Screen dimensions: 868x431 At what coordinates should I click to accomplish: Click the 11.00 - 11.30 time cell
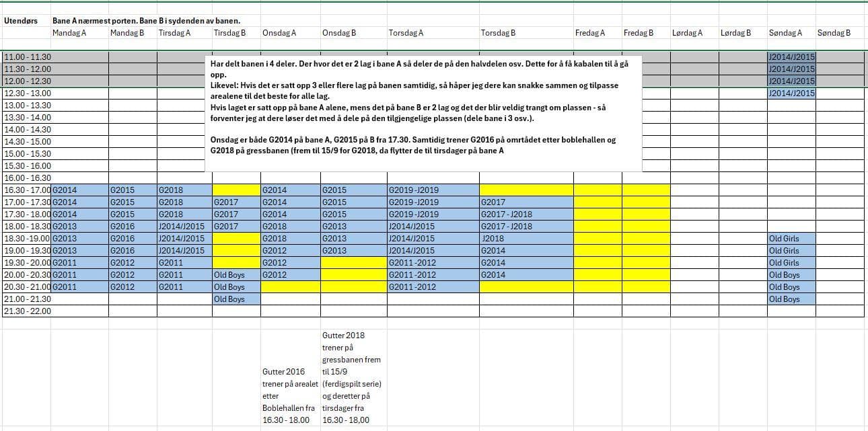(x=27, y=57)
